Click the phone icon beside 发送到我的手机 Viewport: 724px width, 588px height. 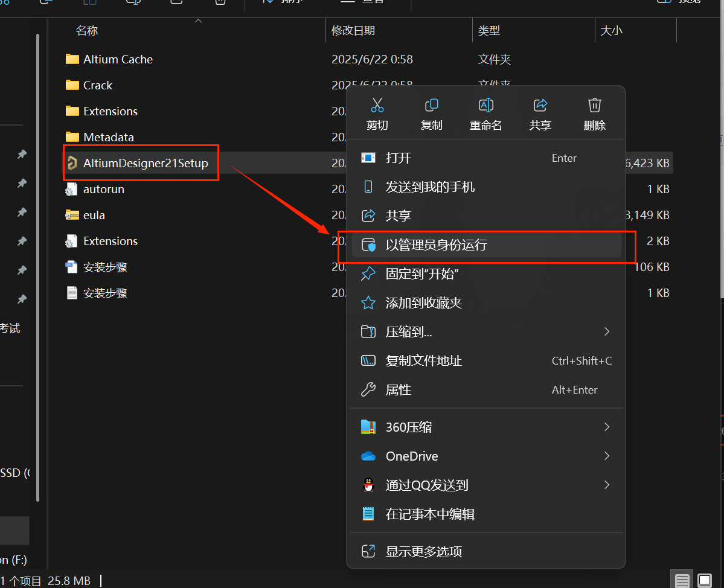pos(368,187)
